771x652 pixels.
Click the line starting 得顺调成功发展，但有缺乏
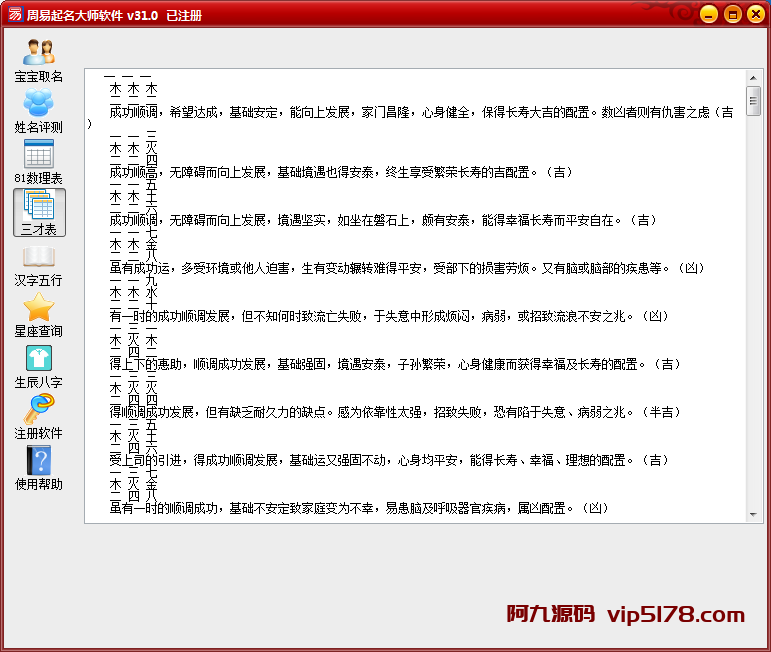395,412
